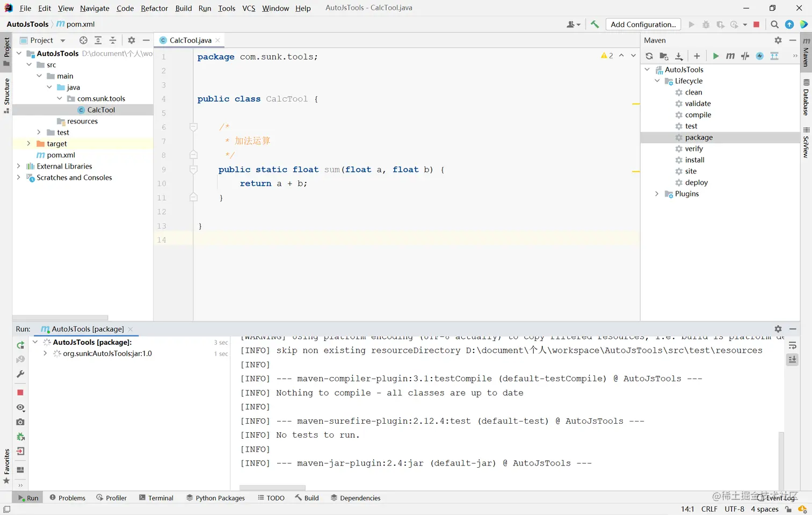The image size is (812, 515).
Task: Open the Event Log
Action: (776, 498)
